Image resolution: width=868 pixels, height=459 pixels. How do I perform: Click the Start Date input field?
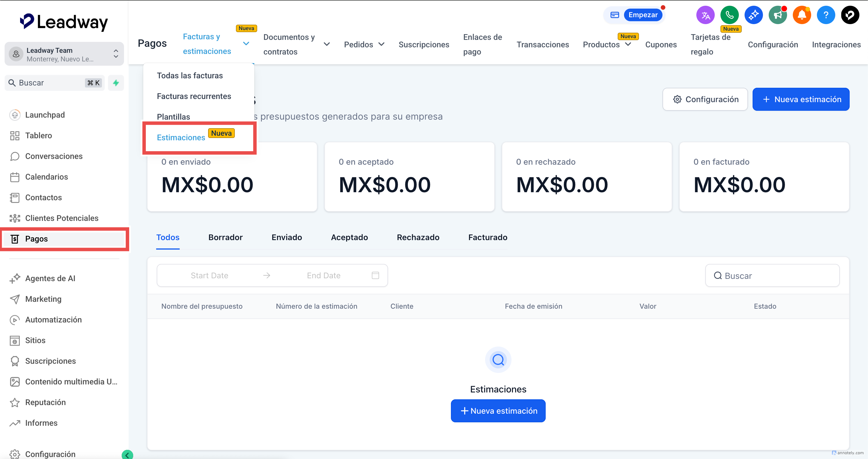209,275
